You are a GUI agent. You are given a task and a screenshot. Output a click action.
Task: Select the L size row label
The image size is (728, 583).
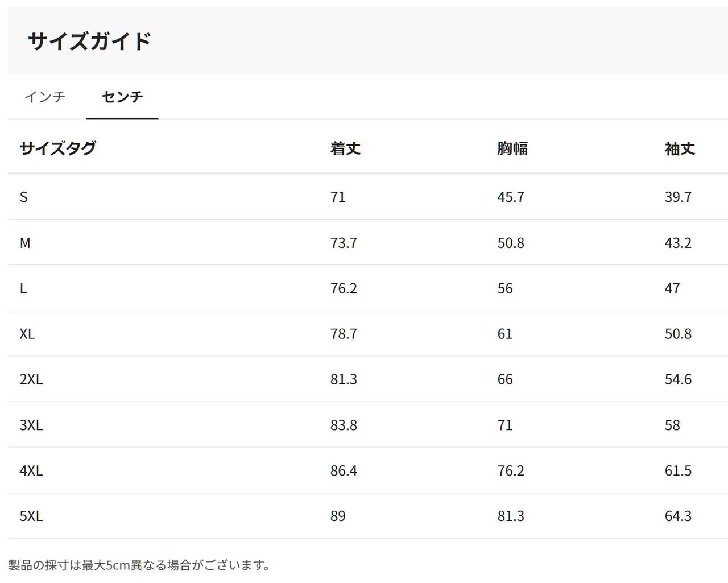click(23, 288)
